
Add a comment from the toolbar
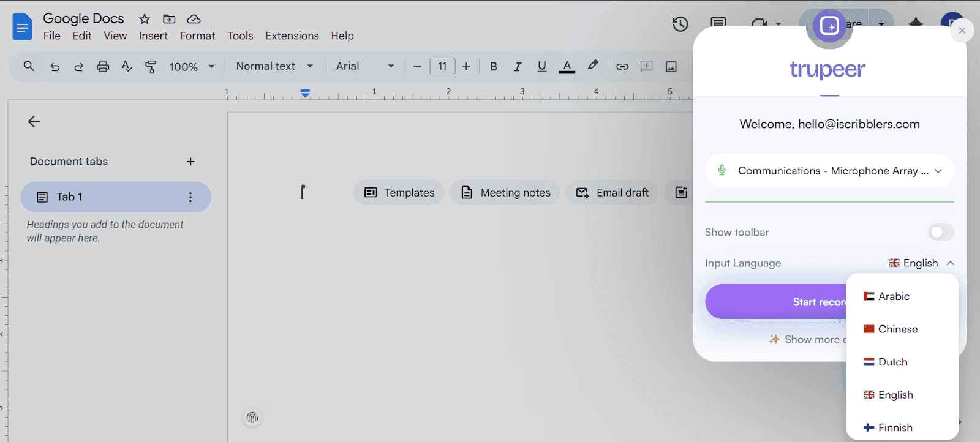point(646,66)
